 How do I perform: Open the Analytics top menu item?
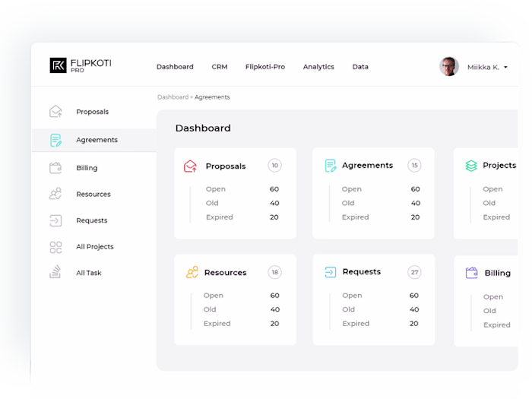[x=318, y=67]
